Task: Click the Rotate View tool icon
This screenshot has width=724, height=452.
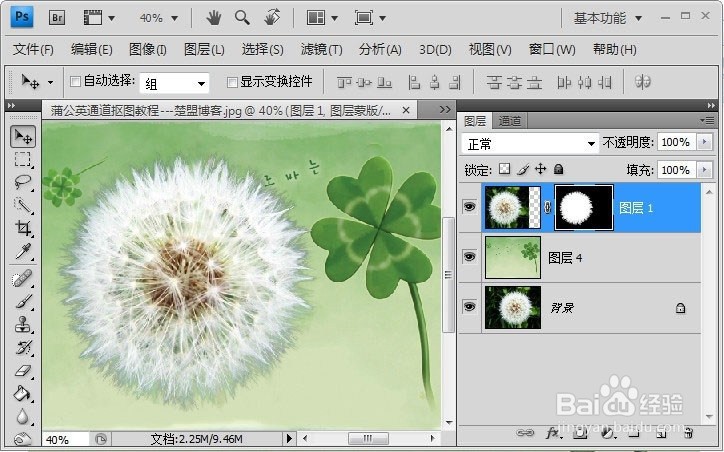Action: [x=272, y=18]
